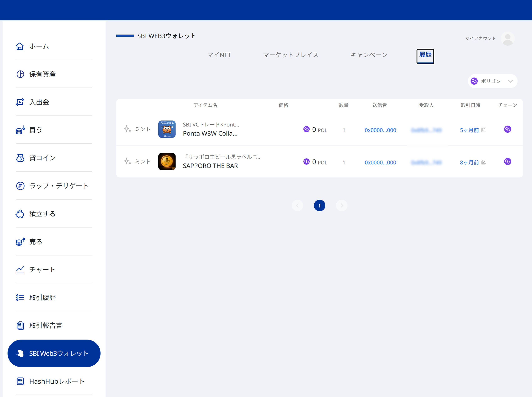Click the 取引報告書 document icon
Screen dimensions: 532x397
[20, 325]
